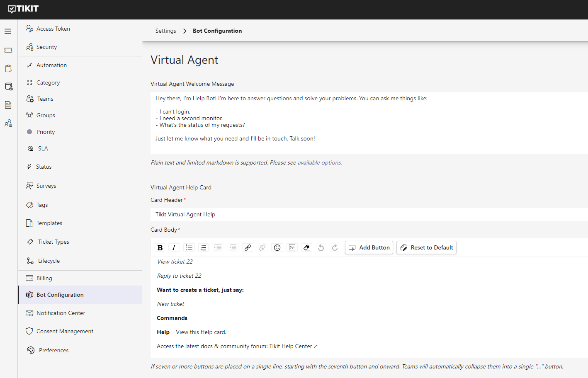Toggle italic formatting in Card Body
This screenshot has width=588, height=378.
(x=174, y=247)
